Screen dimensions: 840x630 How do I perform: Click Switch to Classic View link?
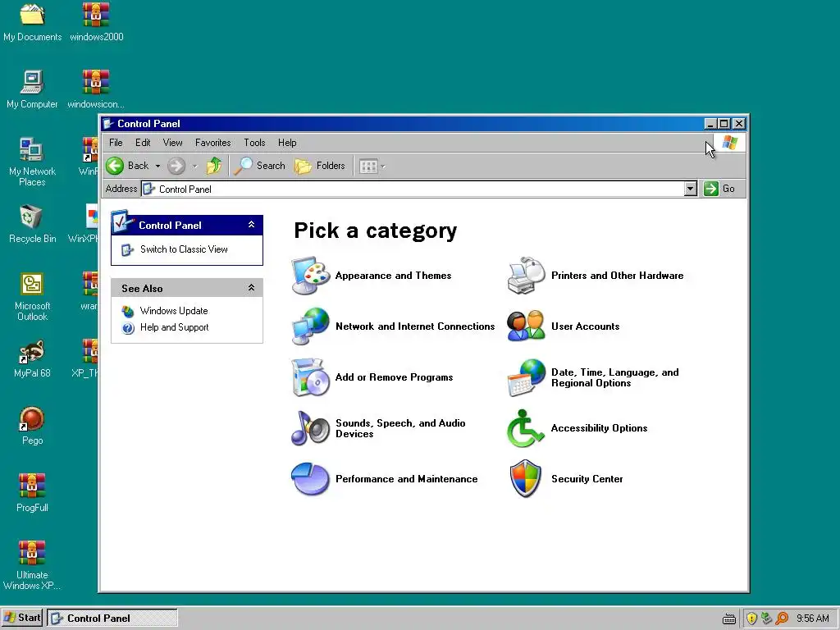pos(184,249)
